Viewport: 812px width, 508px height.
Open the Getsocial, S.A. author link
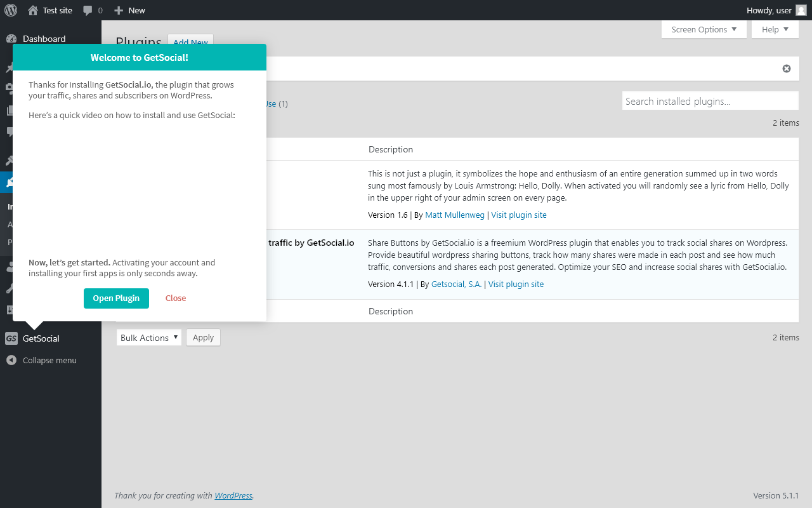[x=457, y=284]
